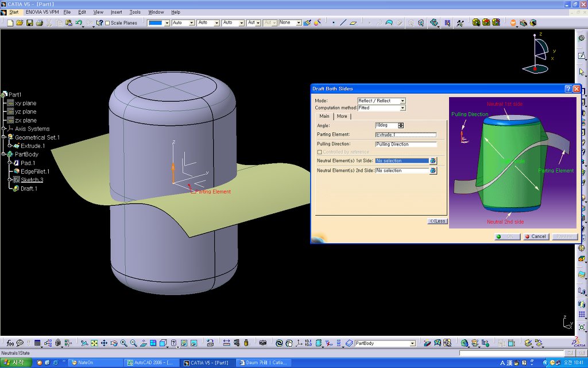Click the Print icon in the toolbar
The width and height of the screenshot is (588, 368).
(x=39, y=23)
